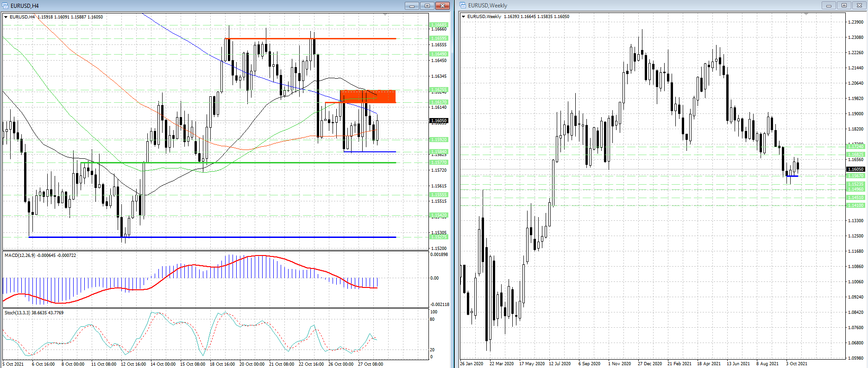Screen dimensions: 868x368
Task: Click the green 1.14100 label on Weekly
Action: (855, 205)
